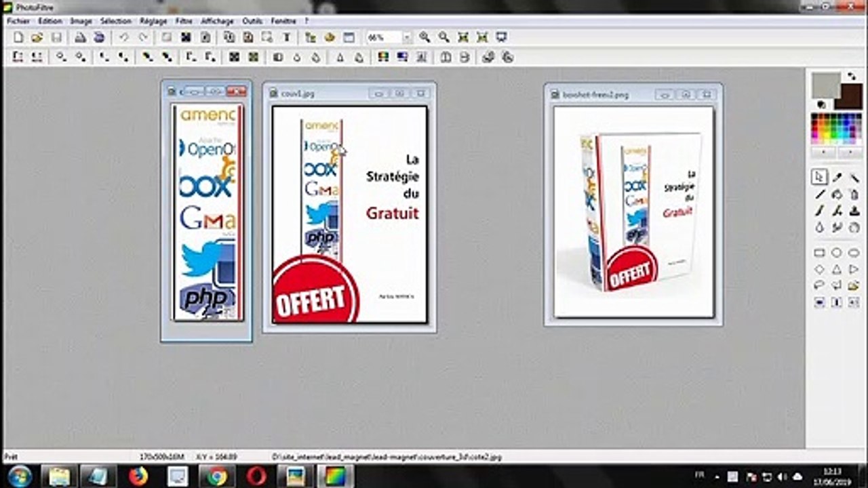Choose the upward triangle selection shape

(x=837, y=269)
